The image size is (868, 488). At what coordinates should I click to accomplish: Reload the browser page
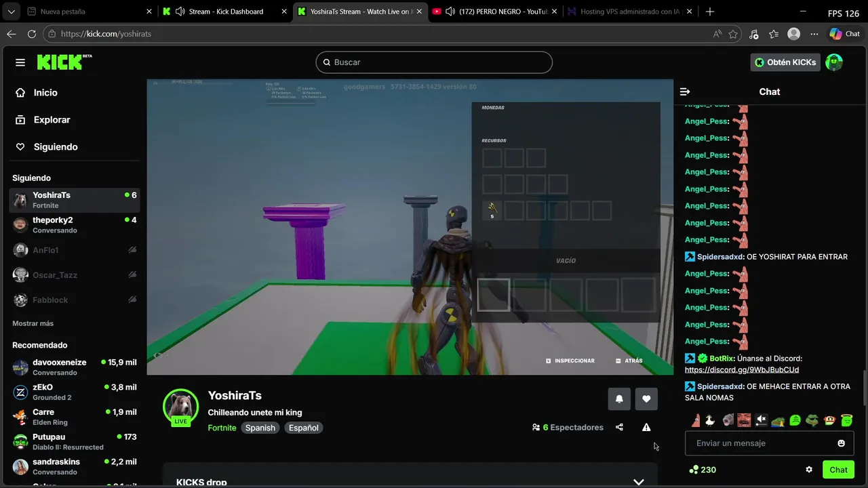pos(32,34)
